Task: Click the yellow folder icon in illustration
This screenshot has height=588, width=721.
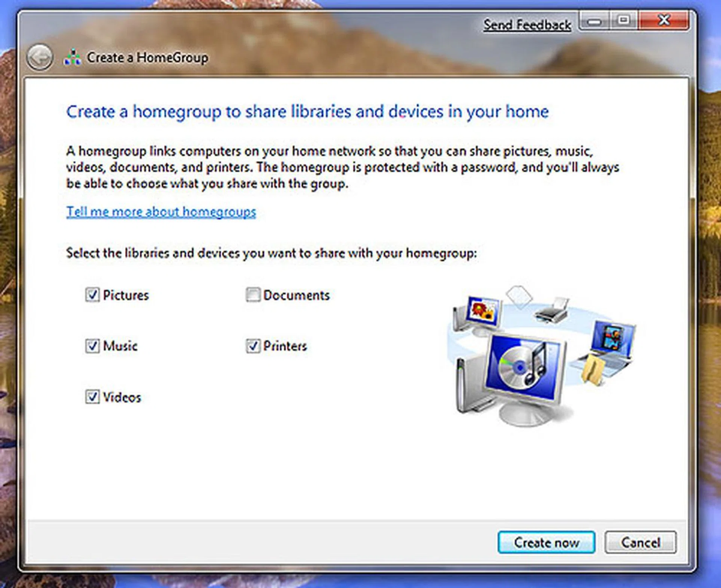Action: coord(593,370)
